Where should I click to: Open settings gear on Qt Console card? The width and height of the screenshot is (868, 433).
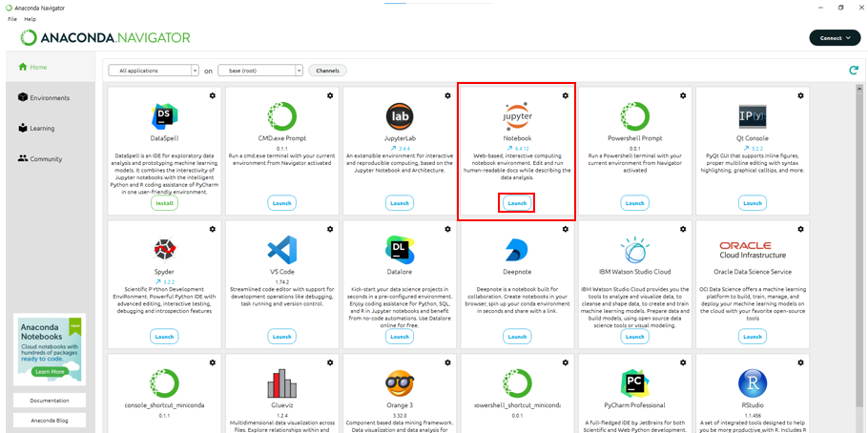coord(800,95)
